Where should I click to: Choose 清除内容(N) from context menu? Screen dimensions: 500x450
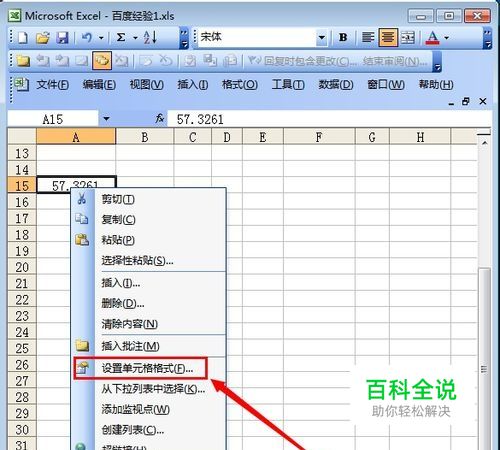tap(149, 324)
